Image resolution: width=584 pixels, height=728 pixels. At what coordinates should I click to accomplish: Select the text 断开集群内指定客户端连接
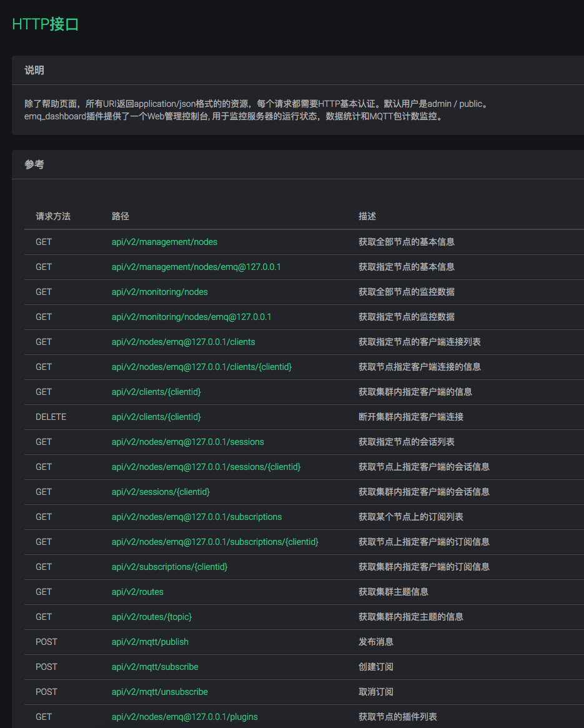pyautogui.click(x=411, y=417)
